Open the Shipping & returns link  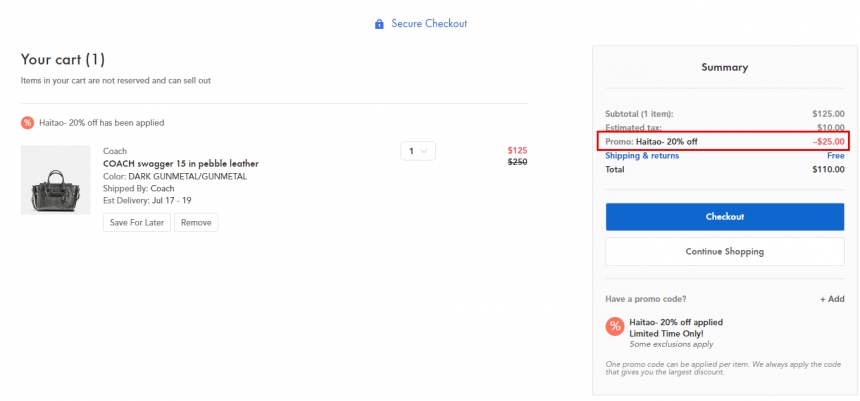[x=642, y=156]
